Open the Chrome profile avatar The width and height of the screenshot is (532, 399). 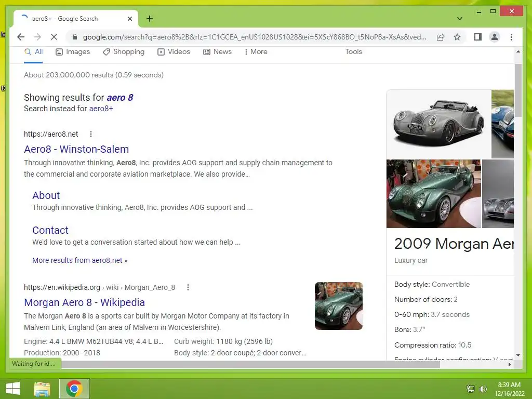495,37
